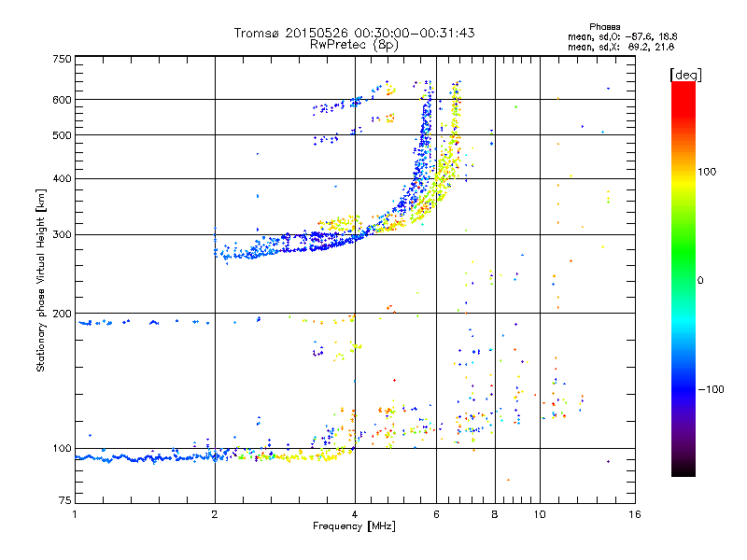Click the x-axis '6' tick label

[436, 514]
